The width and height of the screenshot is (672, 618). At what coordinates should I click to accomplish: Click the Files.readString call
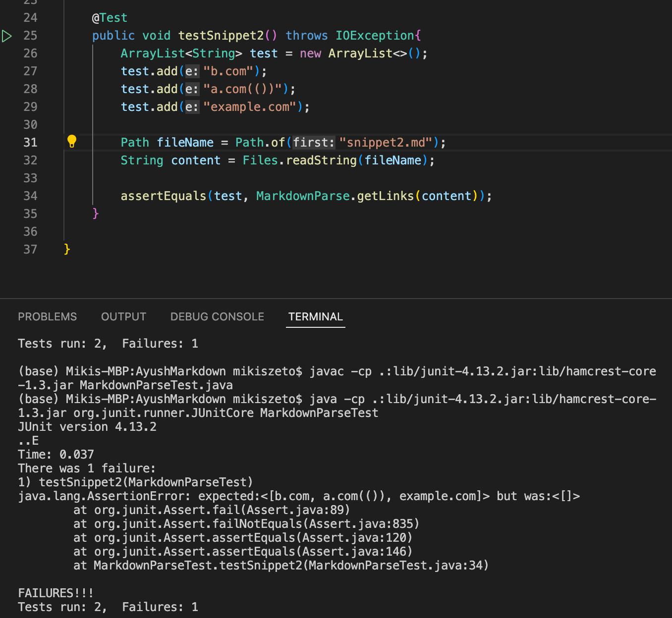300,160
